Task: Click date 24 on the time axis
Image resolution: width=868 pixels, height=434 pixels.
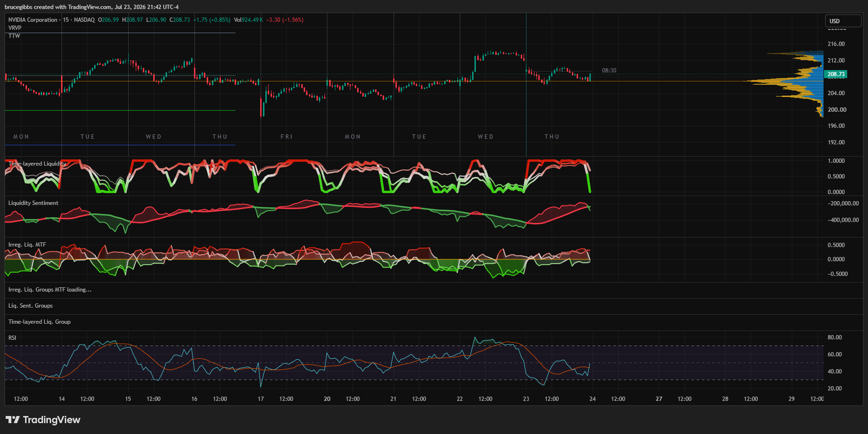Action: tap(592, 399)
